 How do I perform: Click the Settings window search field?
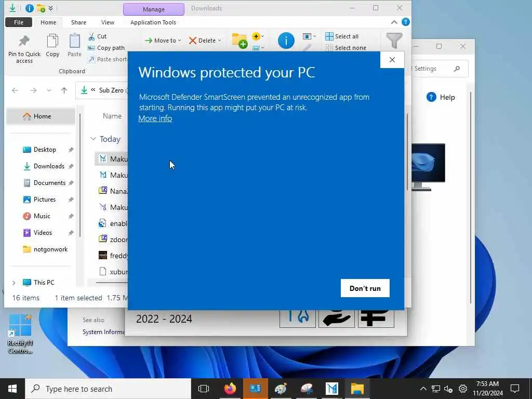[440, 69]
